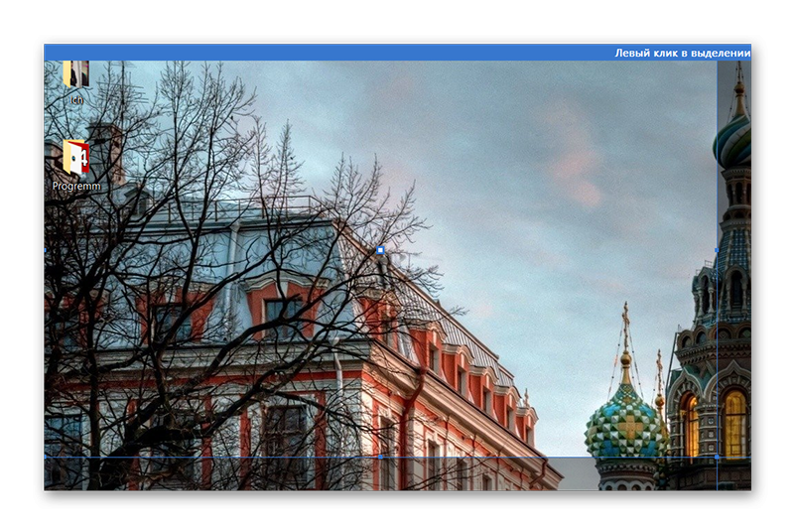Image resolution: width=794 pixels, height=532 pixels.
Task: Click the right-edge midpoint selection handle
Action: coord(717,250)
